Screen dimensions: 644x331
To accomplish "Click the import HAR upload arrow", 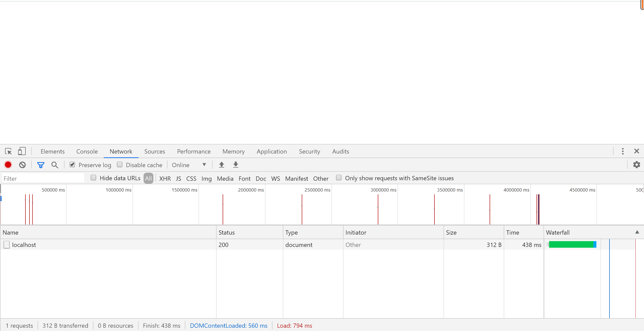I will 221,165.
